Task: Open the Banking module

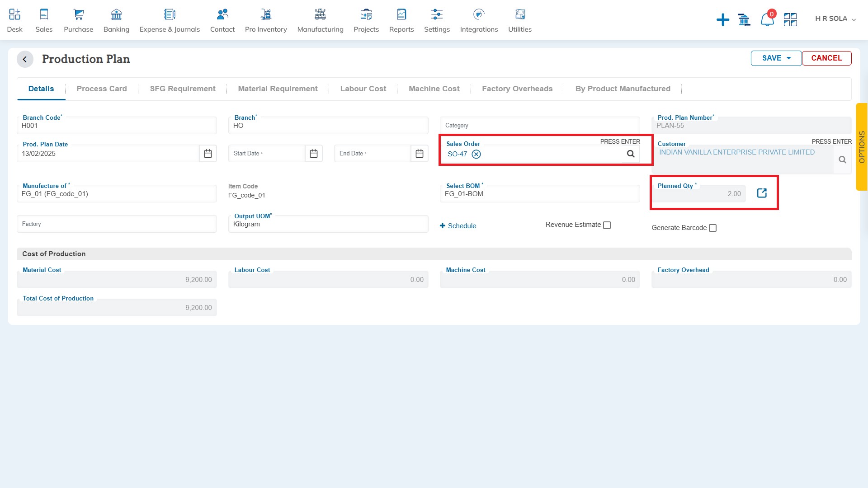Action: click(116, 20)
